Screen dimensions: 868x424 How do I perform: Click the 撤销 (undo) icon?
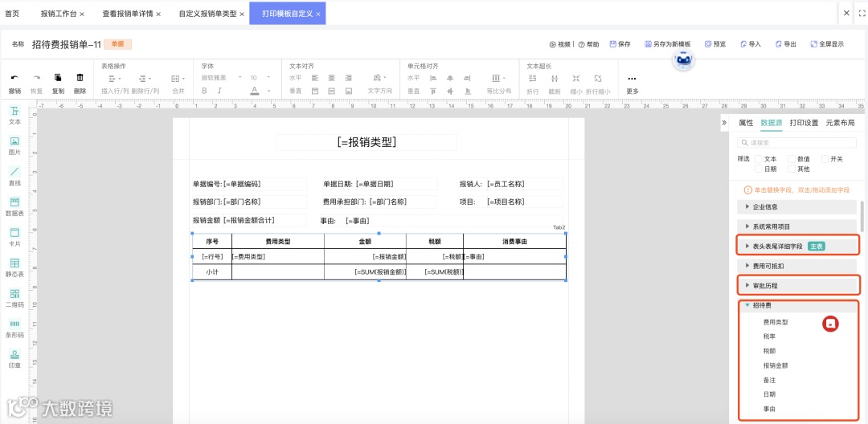14,78
